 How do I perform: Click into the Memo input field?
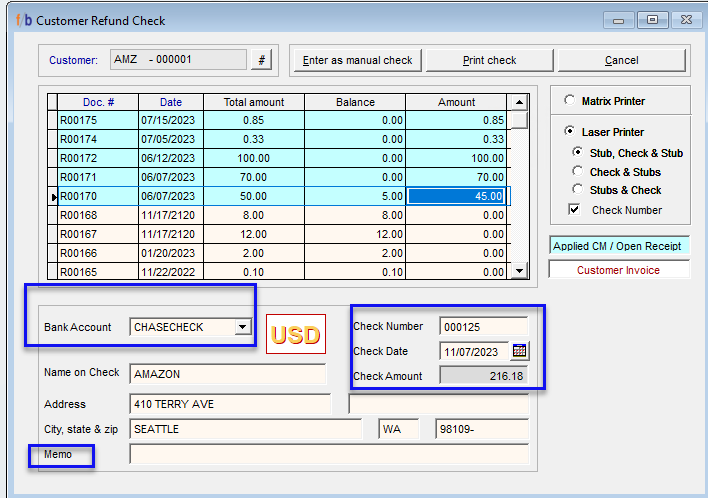coord(329,455)
